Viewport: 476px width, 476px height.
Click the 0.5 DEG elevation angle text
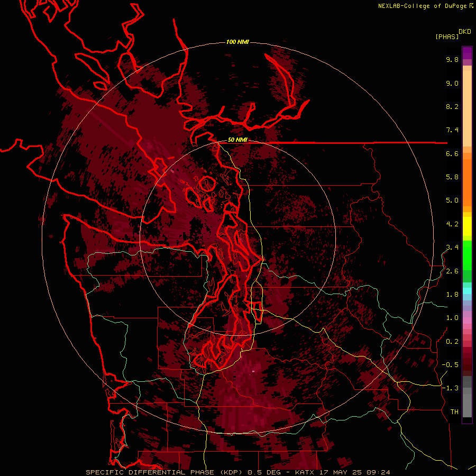coord(264,472)
